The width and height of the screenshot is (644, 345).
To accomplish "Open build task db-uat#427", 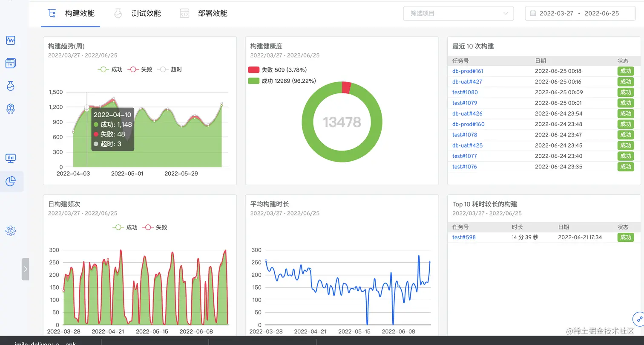I will coord(467,82).
